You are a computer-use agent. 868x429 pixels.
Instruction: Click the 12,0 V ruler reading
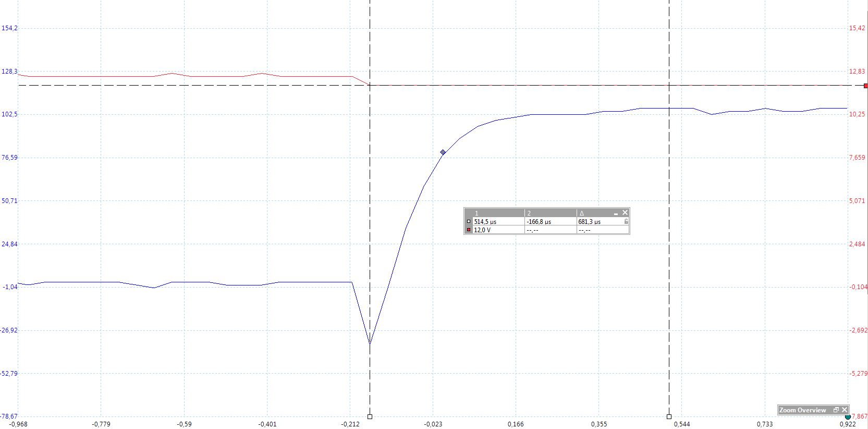click(x=482, y=230)
